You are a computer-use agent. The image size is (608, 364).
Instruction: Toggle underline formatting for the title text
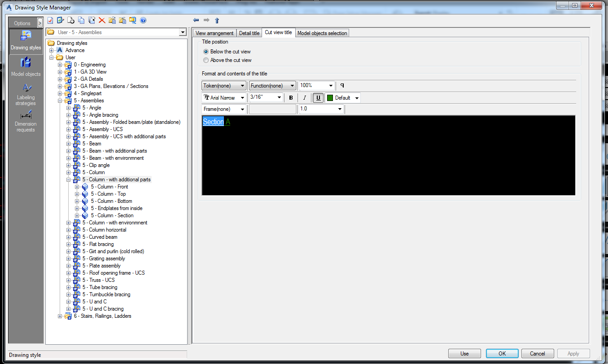[x=318, y=97]
